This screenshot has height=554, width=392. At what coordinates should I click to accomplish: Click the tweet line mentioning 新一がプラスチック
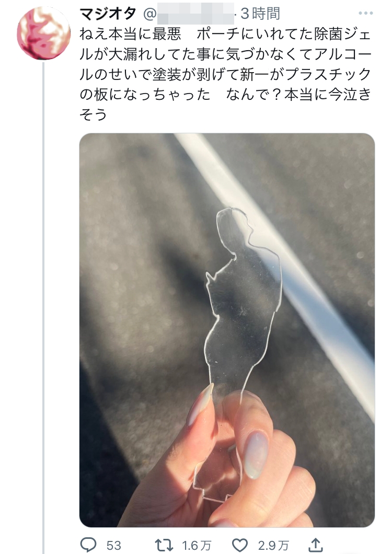pos(225,75)
